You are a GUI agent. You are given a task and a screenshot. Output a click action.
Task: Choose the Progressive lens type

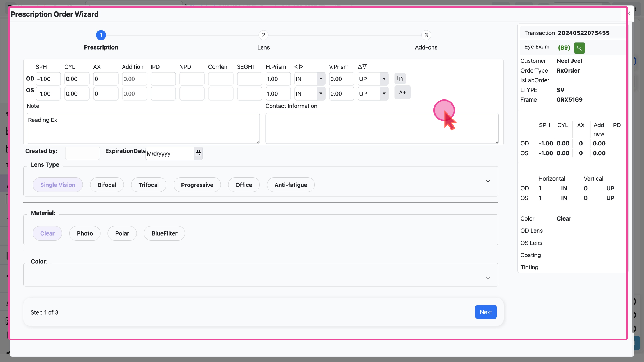tap(197, 185)
